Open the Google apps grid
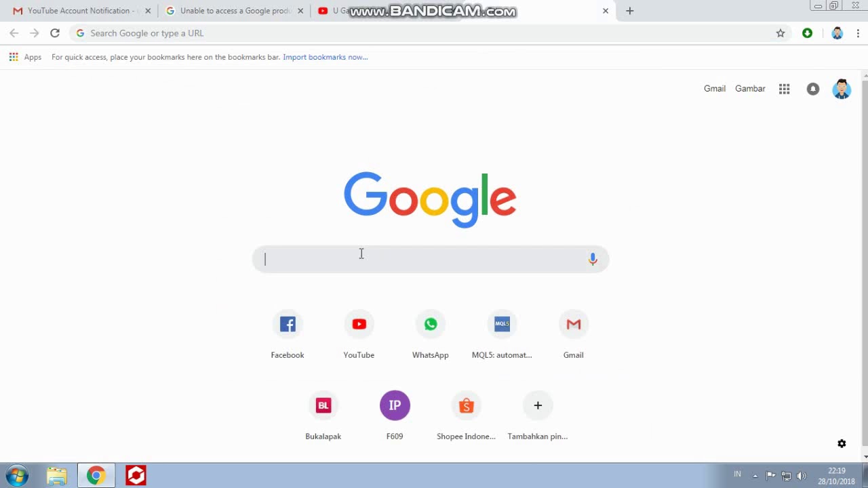The width and height of the screenshot is (868, 488). pos(784,89)
